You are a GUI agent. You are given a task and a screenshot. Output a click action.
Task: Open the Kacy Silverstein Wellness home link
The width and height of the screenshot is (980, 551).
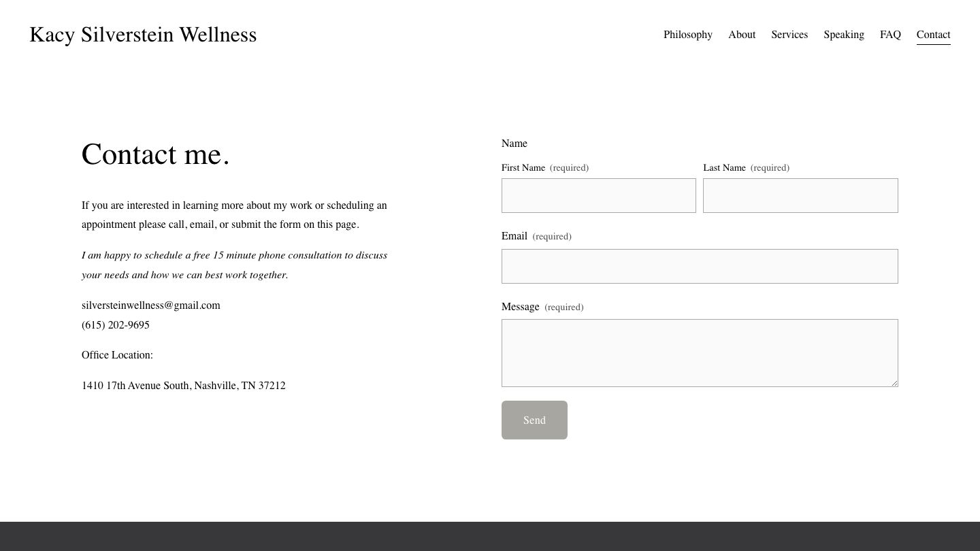tap(143, 35)
